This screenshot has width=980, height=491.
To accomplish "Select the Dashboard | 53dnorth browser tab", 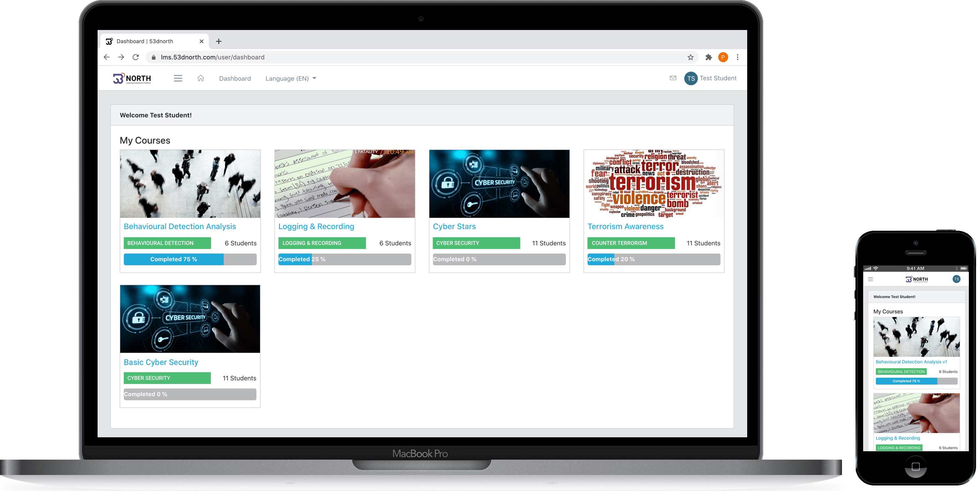I will (154, 41).
